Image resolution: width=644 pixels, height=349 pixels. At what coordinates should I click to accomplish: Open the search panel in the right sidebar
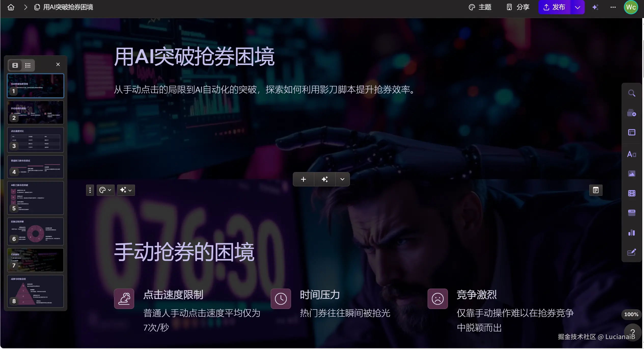pyautogui.click(x=632, y=93)
